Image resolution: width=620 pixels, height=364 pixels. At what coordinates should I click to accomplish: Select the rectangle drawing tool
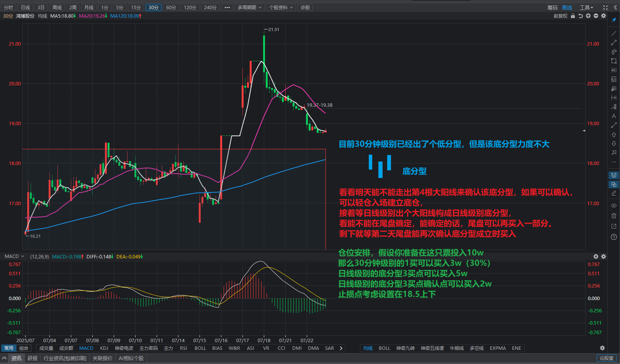tap(614, 61)
